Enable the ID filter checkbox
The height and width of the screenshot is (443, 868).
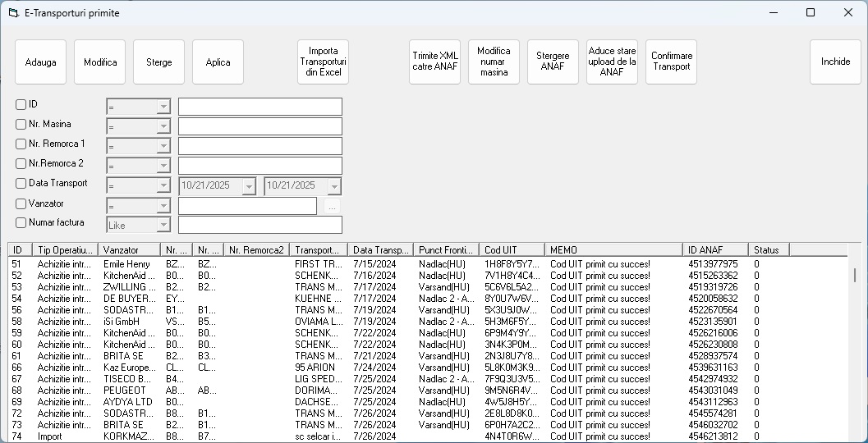(21, 105)
